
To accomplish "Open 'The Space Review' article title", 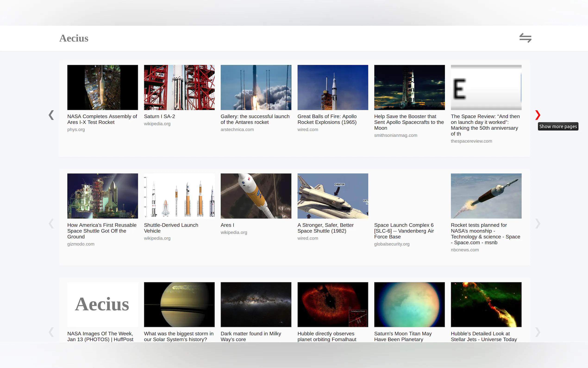I will coord(485,125).
